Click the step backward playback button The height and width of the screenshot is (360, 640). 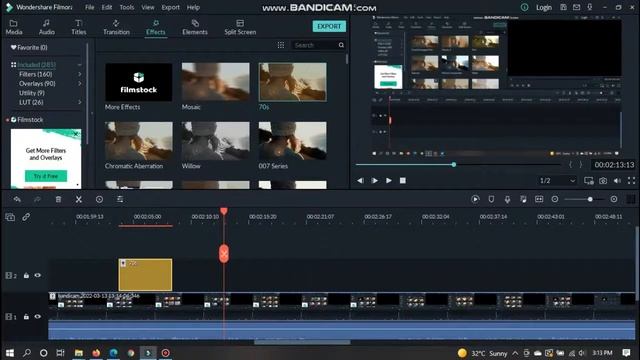[x=360, y=180]
